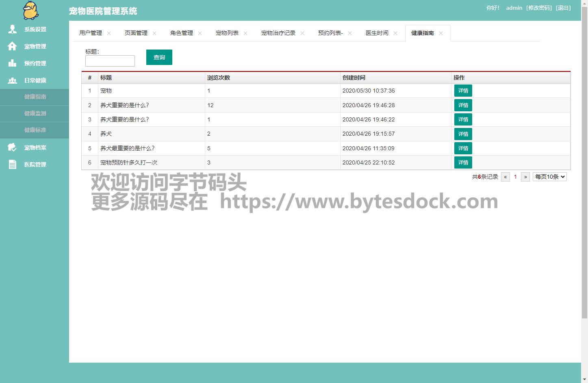Click the 医院管理 document icon

(x=12, y=164)
